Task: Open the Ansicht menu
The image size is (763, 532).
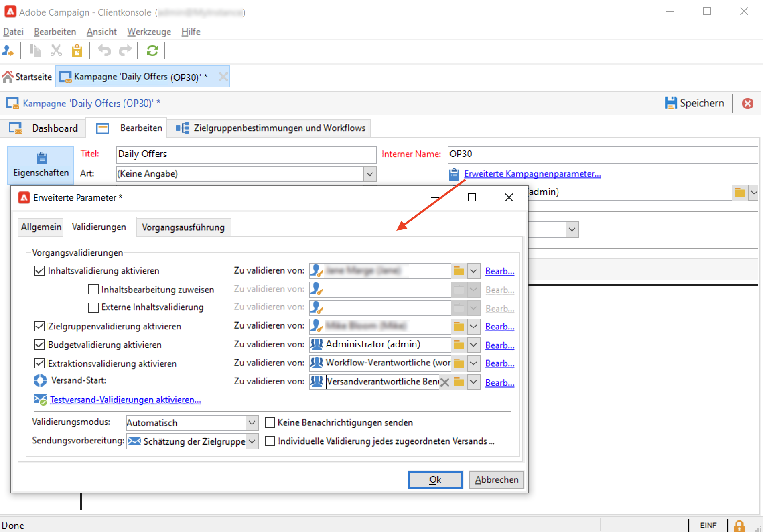Action: point(101,32)
